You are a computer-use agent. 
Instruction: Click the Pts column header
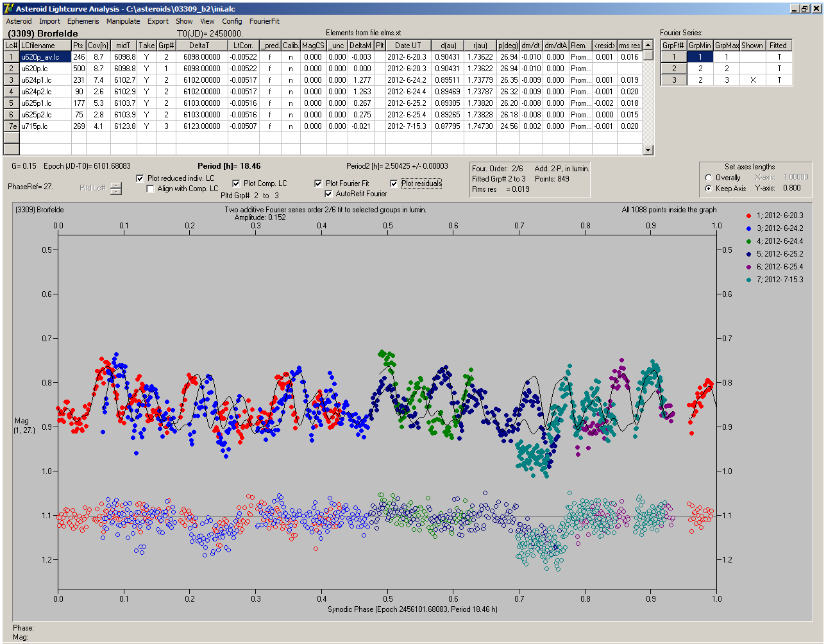78,46
